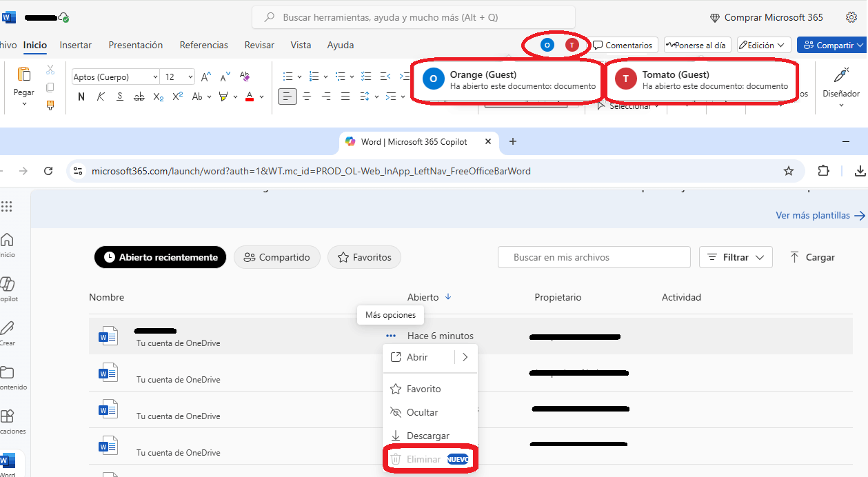Screen dimensions: 868x477
Task: Switch to the Insertar ribbon tab
Action: pyautogui.click(x=76, y=45)
